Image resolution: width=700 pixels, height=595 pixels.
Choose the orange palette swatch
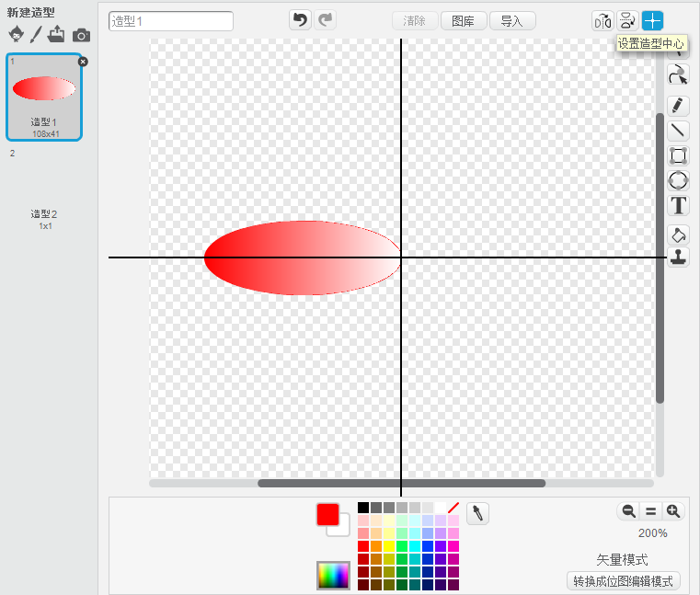point(376,546)
